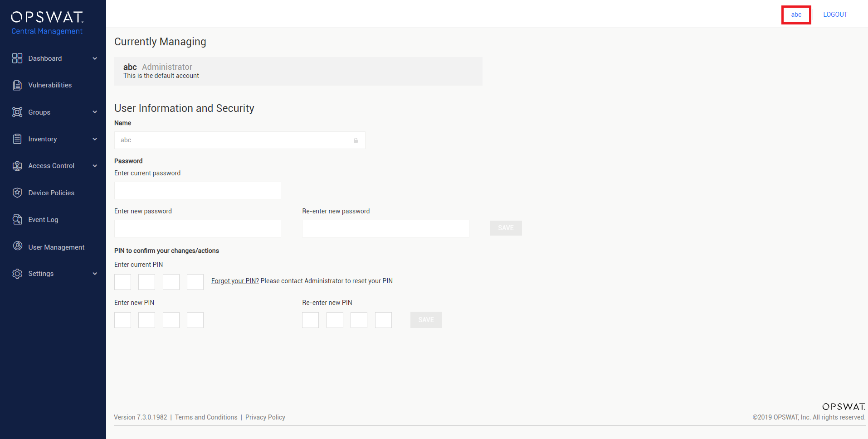Click the Access Control icon

17,166
